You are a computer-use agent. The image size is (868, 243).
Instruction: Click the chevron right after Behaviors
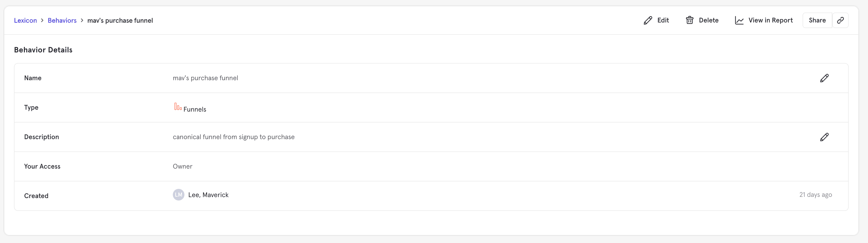tap(82, 21)
